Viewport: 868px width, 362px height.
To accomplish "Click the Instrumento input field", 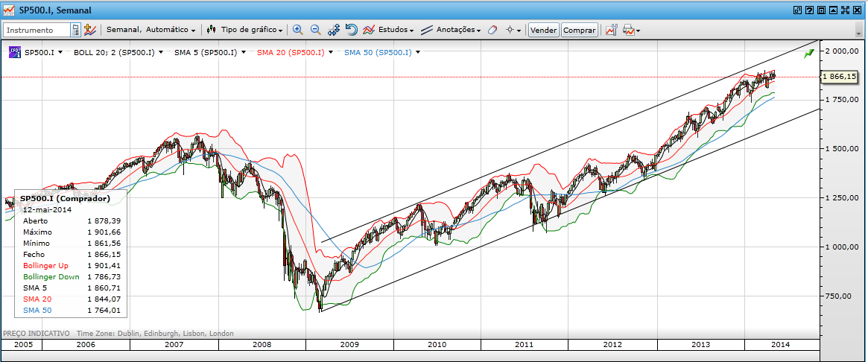I will coord(37,30).
